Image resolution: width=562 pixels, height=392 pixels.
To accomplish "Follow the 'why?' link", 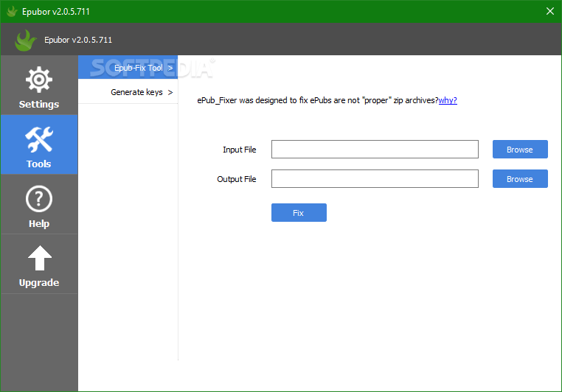I will [448, 100].
